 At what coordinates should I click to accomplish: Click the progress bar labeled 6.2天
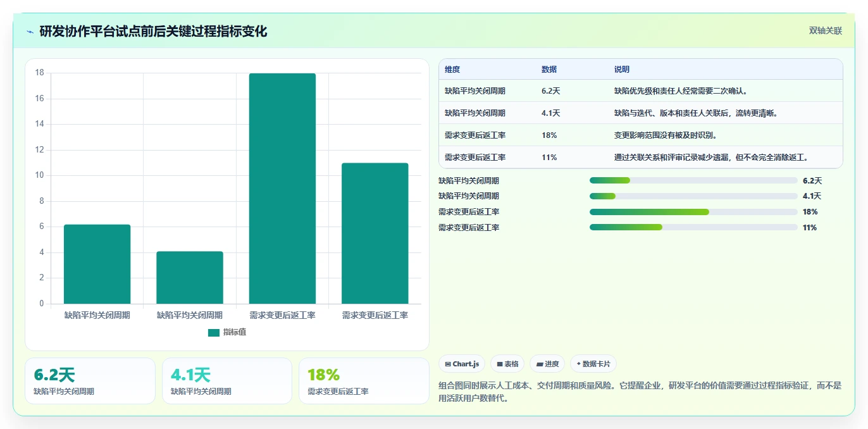point(693,180)
